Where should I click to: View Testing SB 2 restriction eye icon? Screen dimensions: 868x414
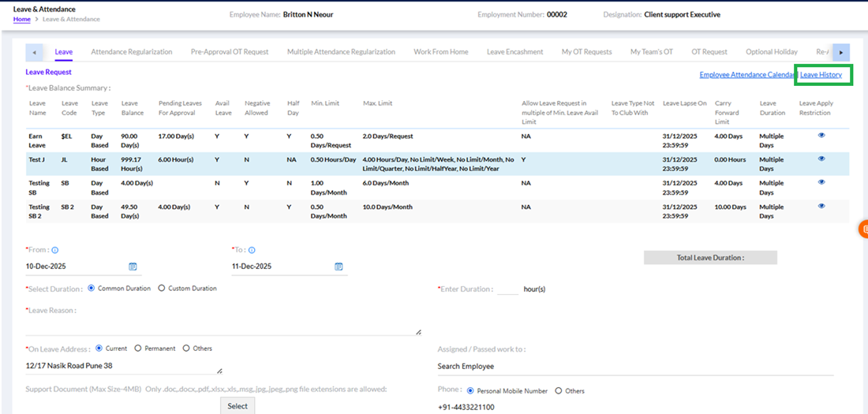(x=821, y=206)
